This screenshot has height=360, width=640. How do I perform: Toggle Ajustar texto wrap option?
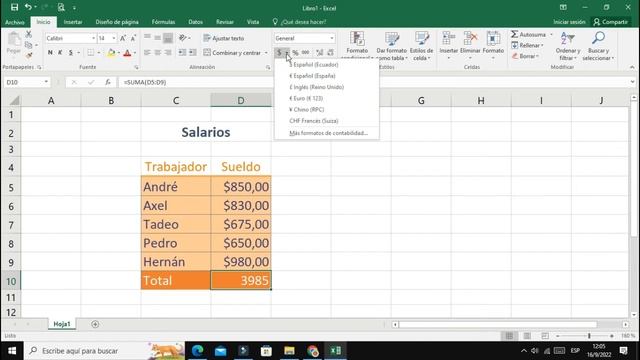pos(224,38)
